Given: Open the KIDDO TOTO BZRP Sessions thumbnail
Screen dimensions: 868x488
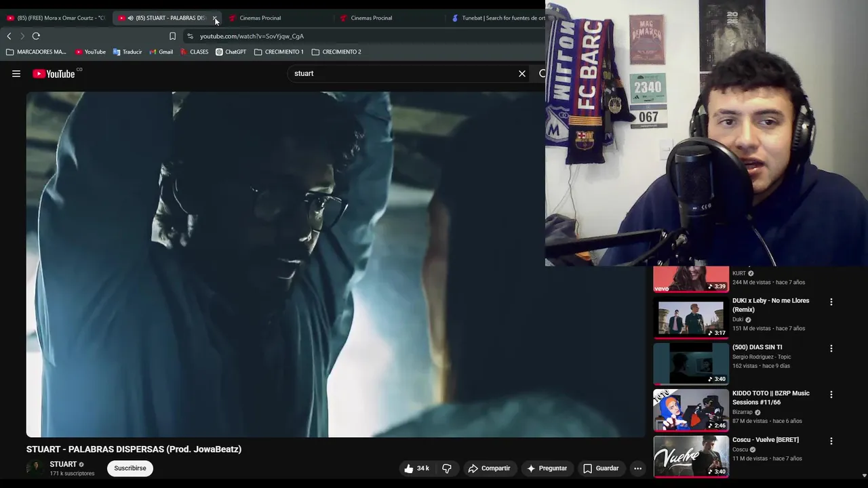Looking at the screenshot, I should coord(691,409).
